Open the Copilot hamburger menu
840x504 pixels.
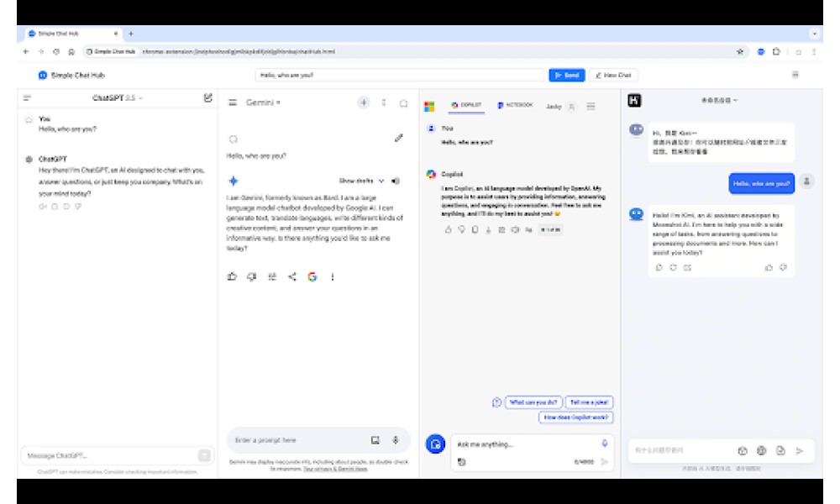click(591, 106)
